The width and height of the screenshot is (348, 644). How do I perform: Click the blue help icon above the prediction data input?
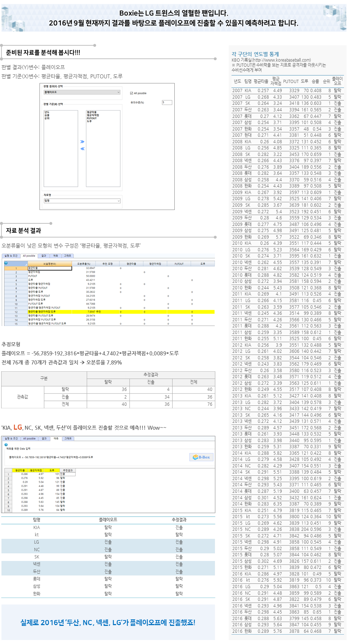[x=6, y=445]
